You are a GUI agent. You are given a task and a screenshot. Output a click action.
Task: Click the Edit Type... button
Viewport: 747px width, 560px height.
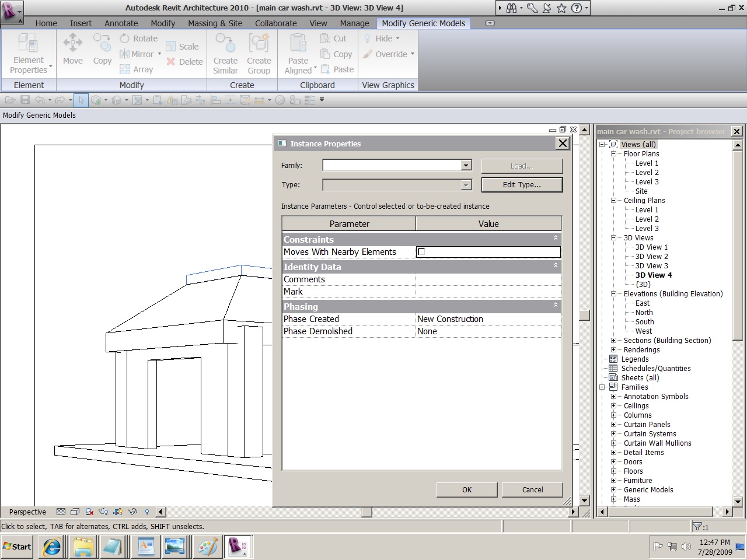click(522, 185)
